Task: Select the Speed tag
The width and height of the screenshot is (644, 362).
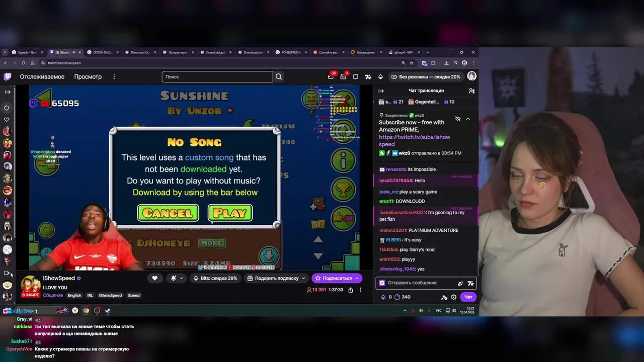Action: [x=134, y=295]
